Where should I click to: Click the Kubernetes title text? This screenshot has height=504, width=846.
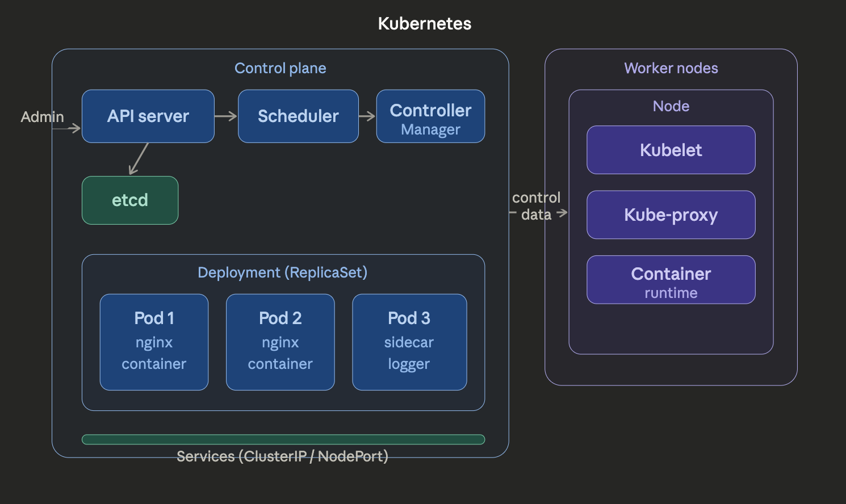424,23
